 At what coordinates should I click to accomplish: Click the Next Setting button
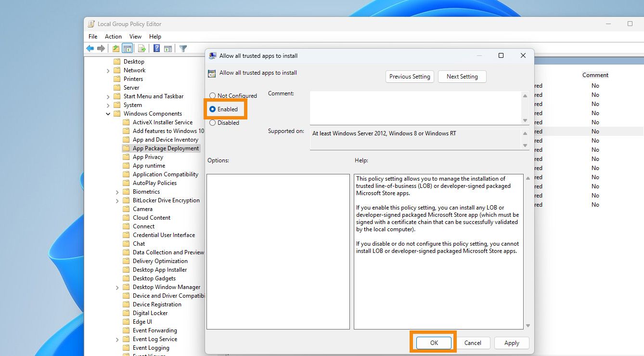[x=462, y=77]
